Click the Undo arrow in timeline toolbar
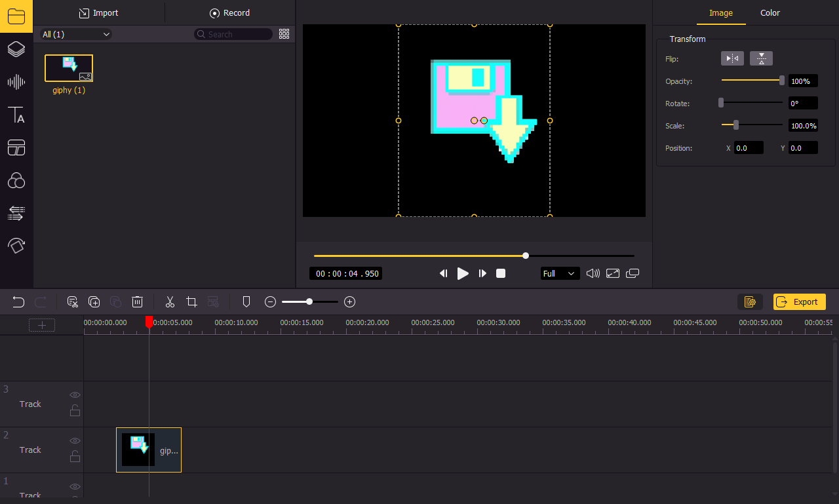839x504 pixels. pos(18,302)
